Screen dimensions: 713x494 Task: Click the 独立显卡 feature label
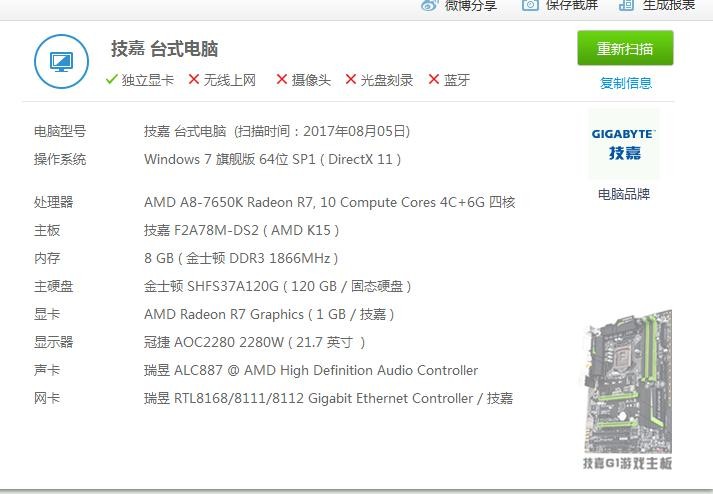point(148,80)
